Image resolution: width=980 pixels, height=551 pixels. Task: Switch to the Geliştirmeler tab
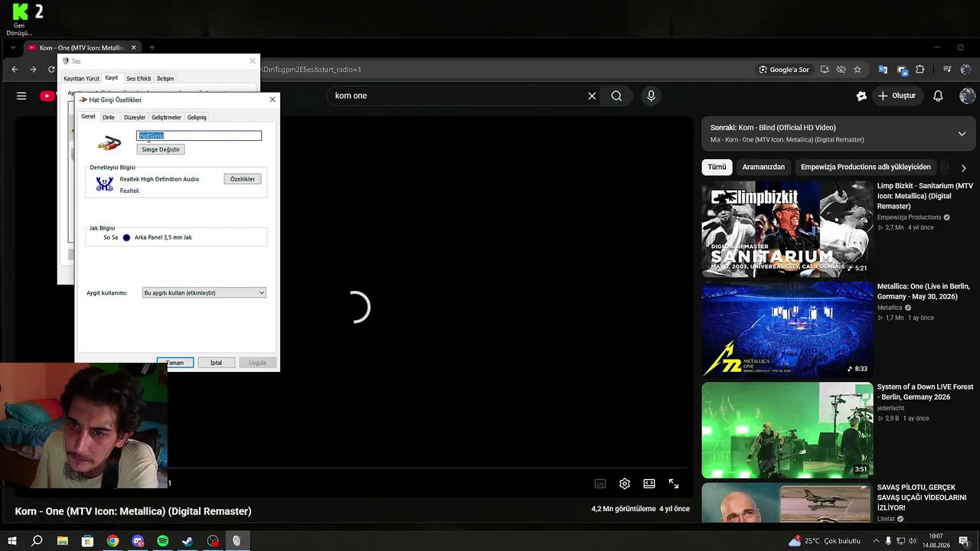(x=166, y=117)
